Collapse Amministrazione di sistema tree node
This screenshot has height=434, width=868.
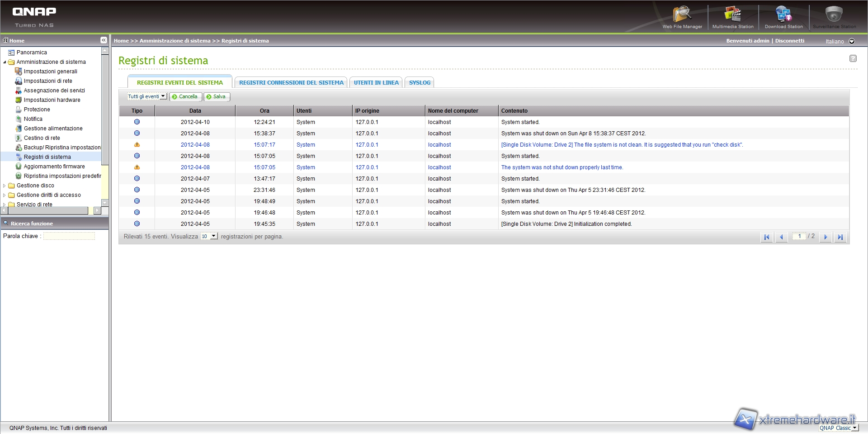pos(5,62)
